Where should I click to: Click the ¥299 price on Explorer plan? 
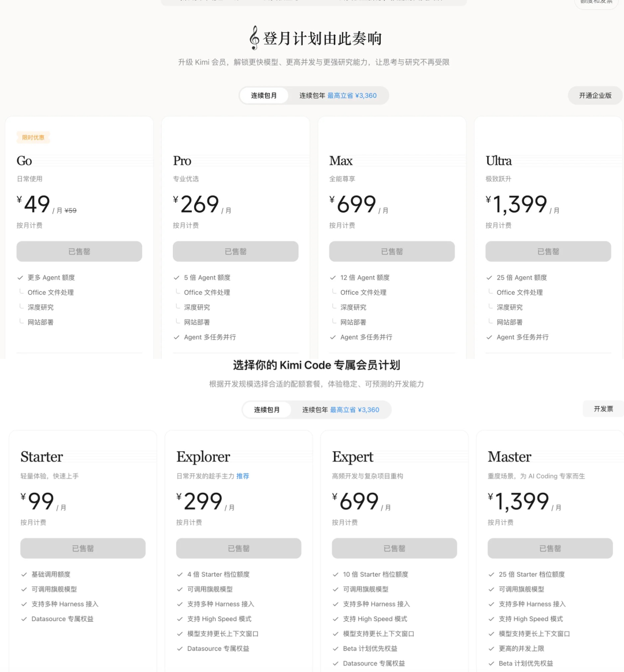[x=200, y=501]
